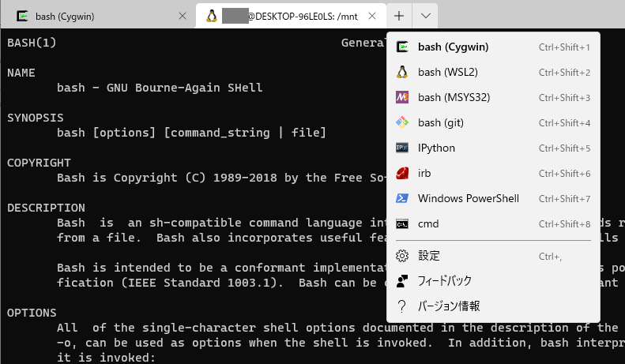This screenshot has height=364, width=625.
Task: Click the 'fication (IEEE Standard 1003.1)' line
Action: click(x=221, y=283)
